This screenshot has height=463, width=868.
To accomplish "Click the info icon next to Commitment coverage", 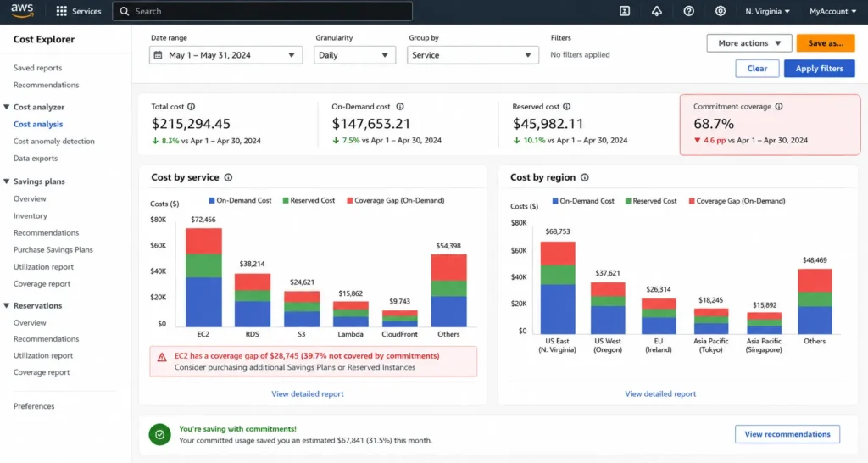I will tap(779, 106).
